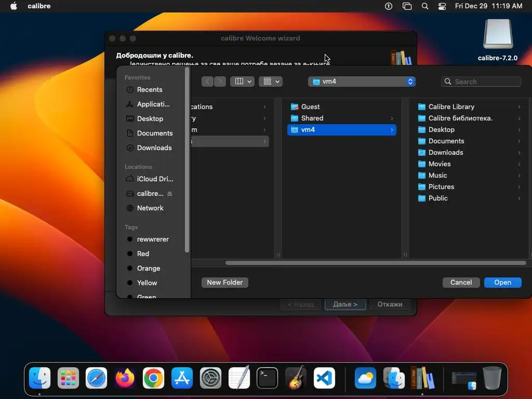Select calibre volume in Locations
The width and height of the screenshot is (532, 399).
pyautogui.click(x=145, y=193)
